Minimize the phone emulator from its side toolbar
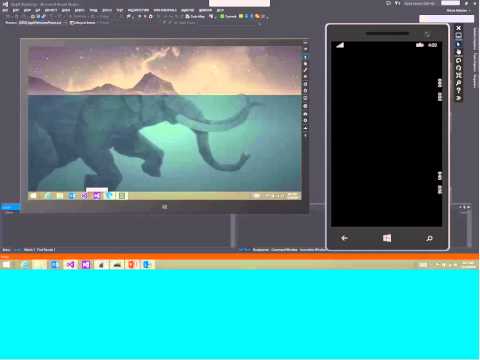The height and width of the screenshot is (360, 480). [459, 36]
